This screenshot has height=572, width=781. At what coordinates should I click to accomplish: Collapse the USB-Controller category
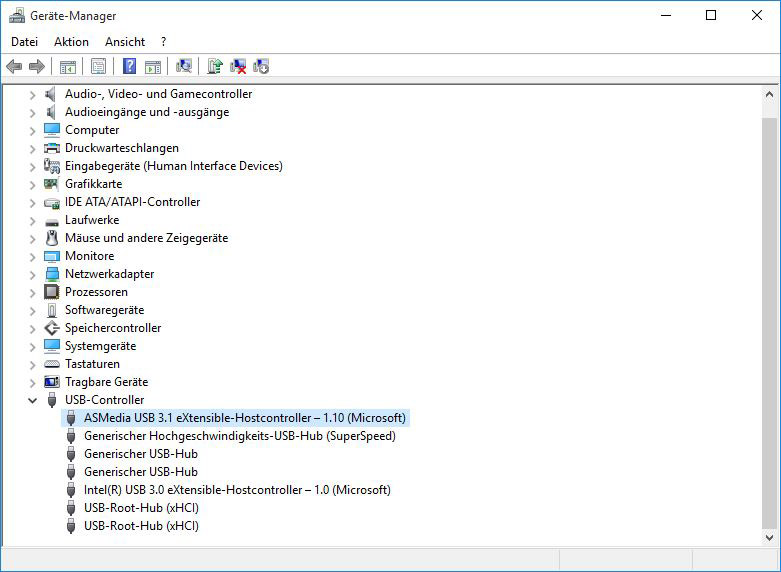[x=32, y=400]
